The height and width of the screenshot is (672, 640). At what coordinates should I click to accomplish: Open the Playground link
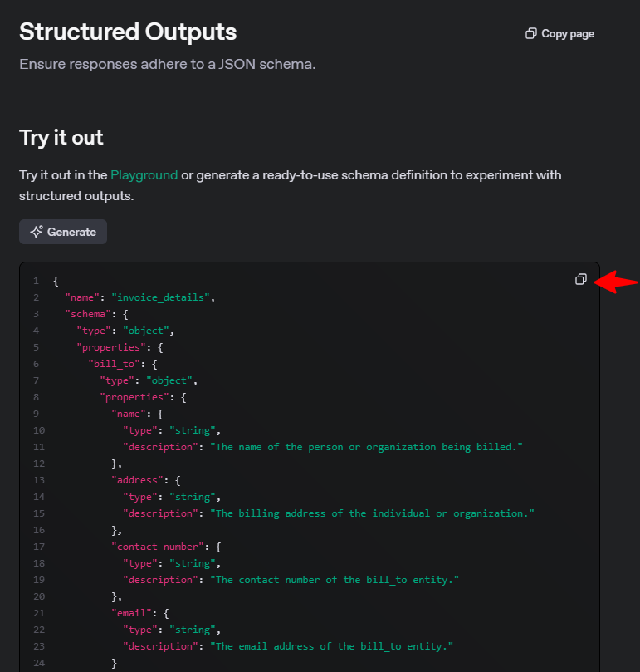click(144, 175)
